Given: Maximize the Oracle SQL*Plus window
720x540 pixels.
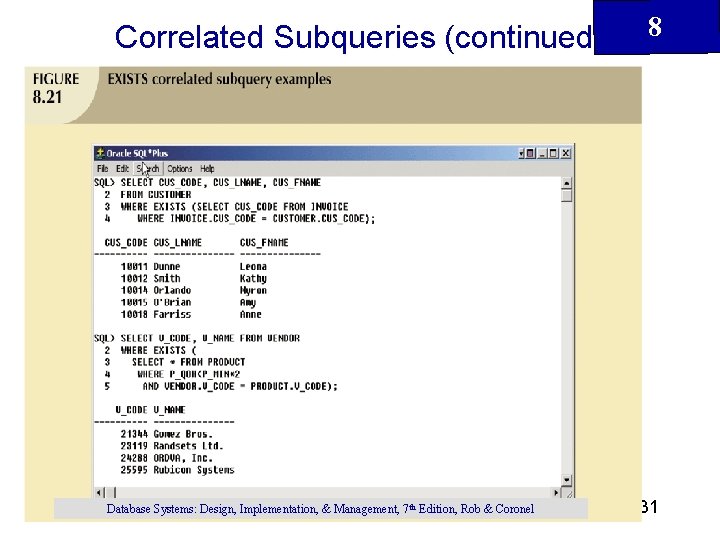Looking at the screenshot, I should (x=553, y=153).
